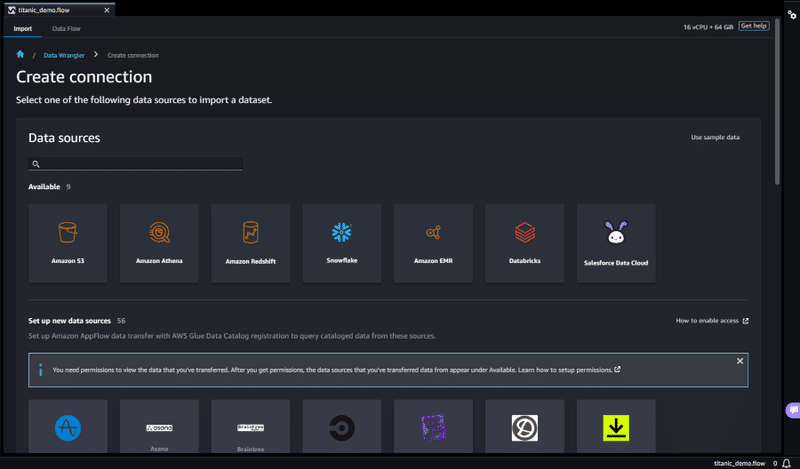Click the 16 vCPU + 64 GiB instance label
Screen dimensions: 800x469
tap(708, 27)
